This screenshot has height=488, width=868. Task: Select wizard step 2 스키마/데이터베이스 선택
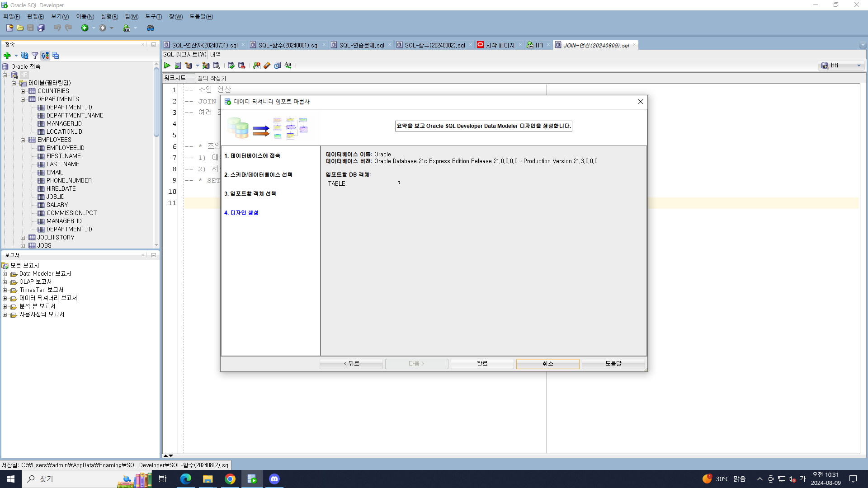(x=259, y=174)
